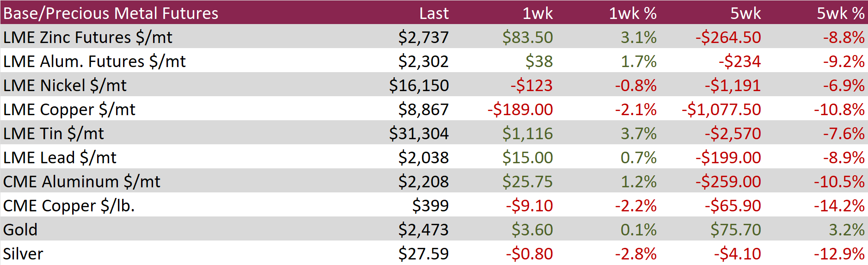
Task: Click the LME Zinc Futures row label
Action: pos(87,37)
